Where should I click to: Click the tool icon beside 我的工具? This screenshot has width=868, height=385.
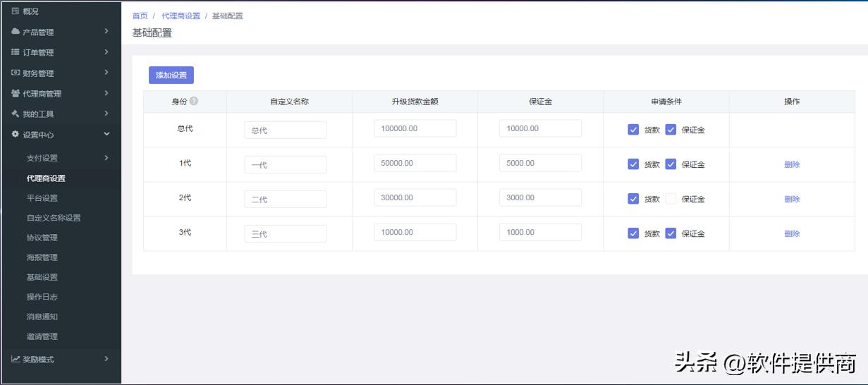click(x=16, y=114)
